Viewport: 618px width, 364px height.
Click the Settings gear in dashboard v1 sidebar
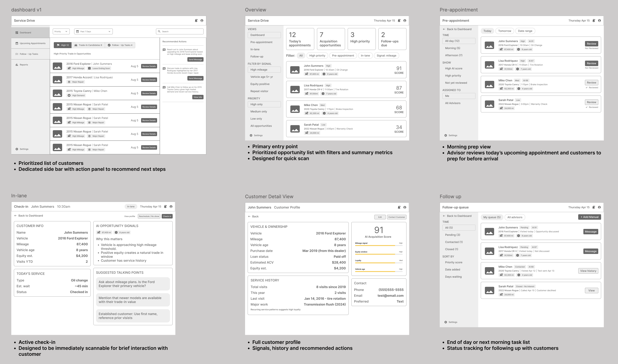17,149
